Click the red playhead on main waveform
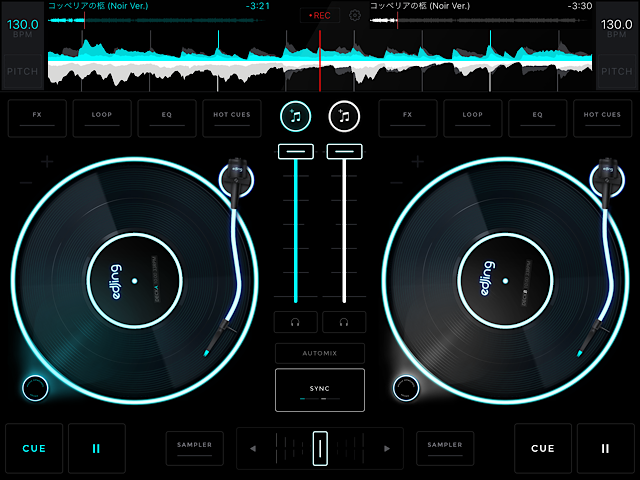Viewport: 640px width, 480px height. (320, 60)
